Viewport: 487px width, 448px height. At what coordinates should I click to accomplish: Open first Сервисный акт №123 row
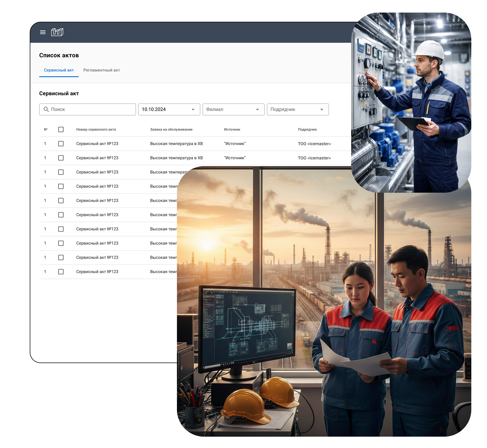(x=97, y=144)
